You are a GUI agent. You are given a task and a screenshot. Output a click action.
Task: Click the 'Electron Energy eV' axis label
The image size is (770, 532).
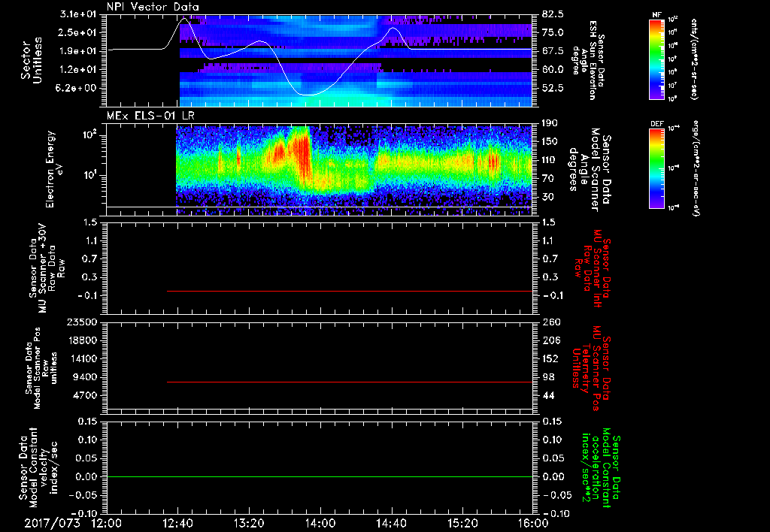tap(54, 169)
